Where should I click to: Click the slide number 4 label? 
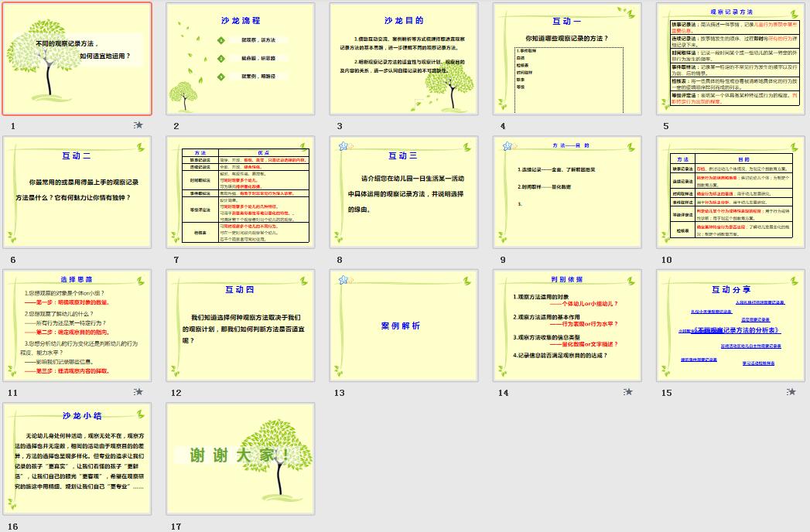click(x=503, y=126)
